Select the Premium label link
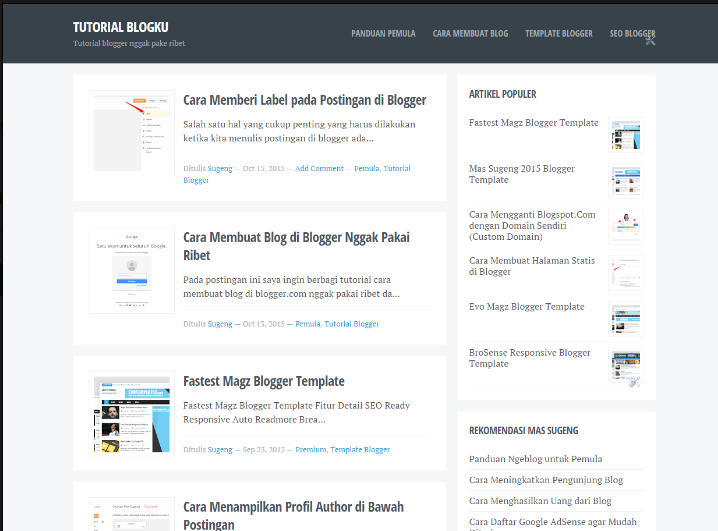This screenshot has height=531, width=718. (x=310, y=449)
